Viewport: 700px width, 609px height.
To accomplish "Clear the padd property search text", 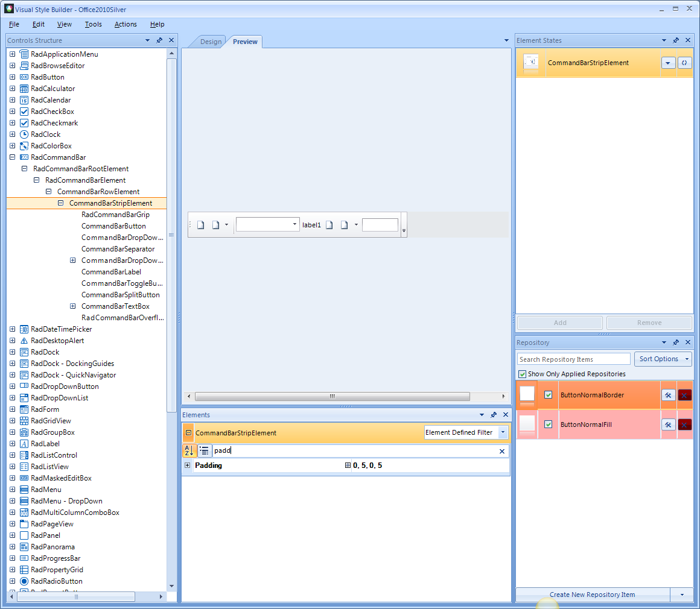I will pyautogui.click(x=502, y=451).
